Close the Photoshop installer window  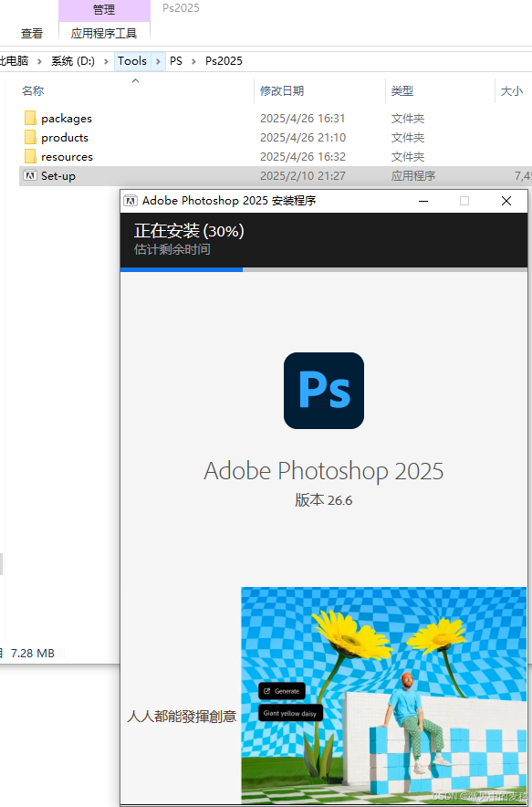point(506,201)
